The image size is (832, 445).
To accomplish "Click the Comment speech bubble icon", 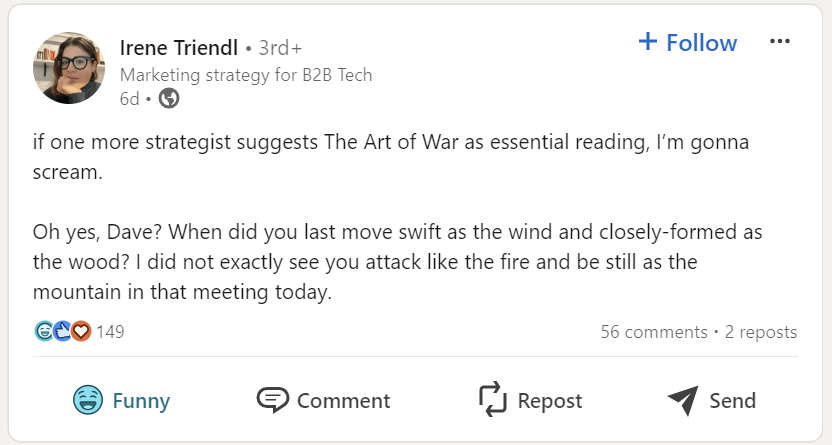I will [x=272, y=400].
